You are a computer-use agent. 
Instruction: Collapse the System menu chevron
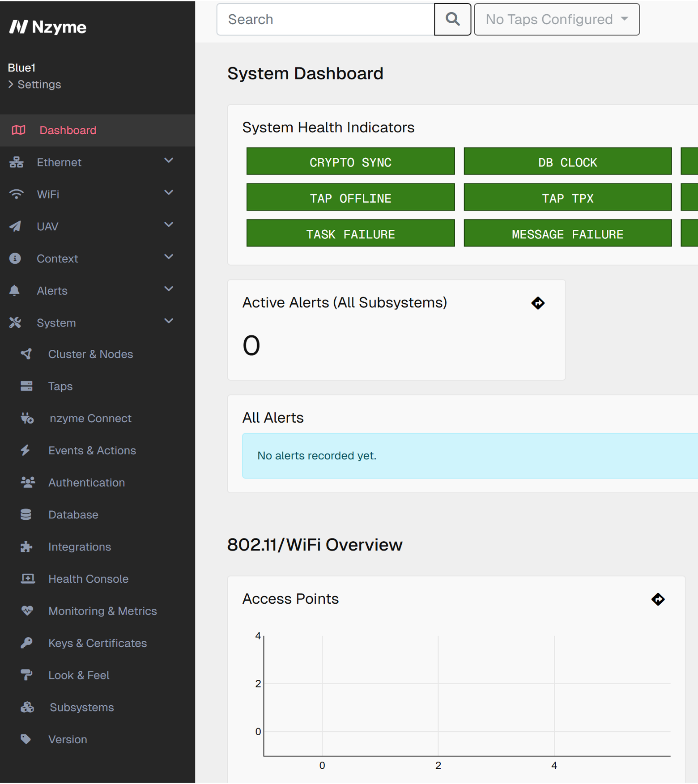(169, 321)
